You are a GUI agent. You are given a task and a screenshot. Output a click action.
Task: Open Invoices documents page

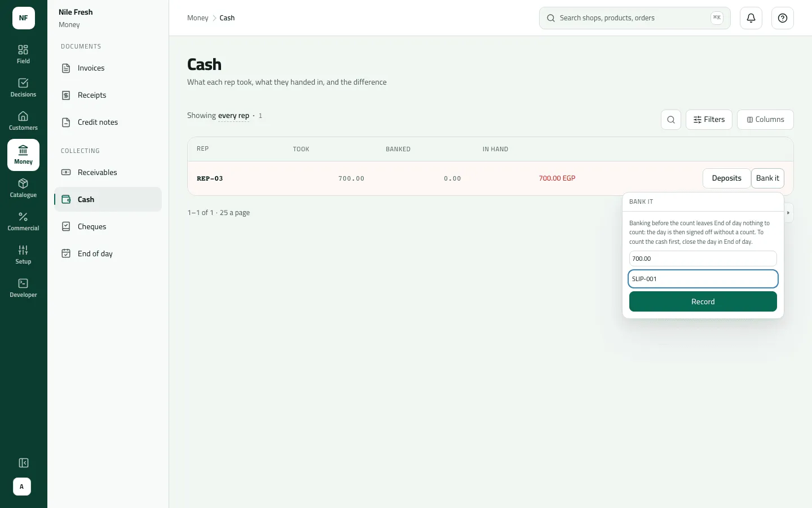tap(108, 68)
